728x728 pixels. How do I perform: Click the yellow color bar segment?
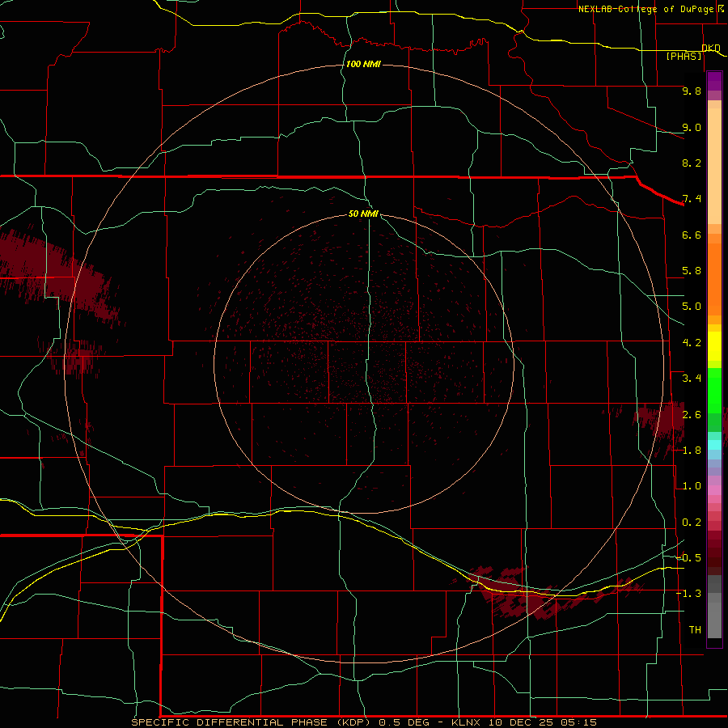(714, 346)
